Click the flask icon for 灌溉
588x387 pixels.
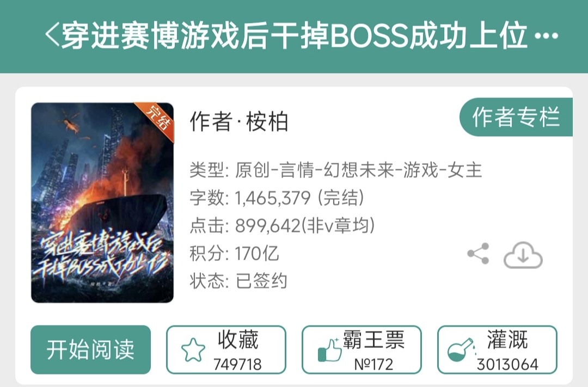pyautogui.click(x=462, y=350)
